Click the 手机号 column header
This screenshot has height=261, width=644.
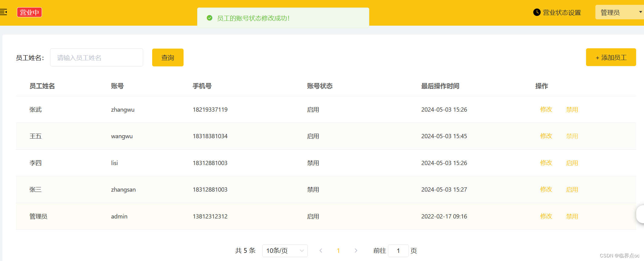[202, 86]
